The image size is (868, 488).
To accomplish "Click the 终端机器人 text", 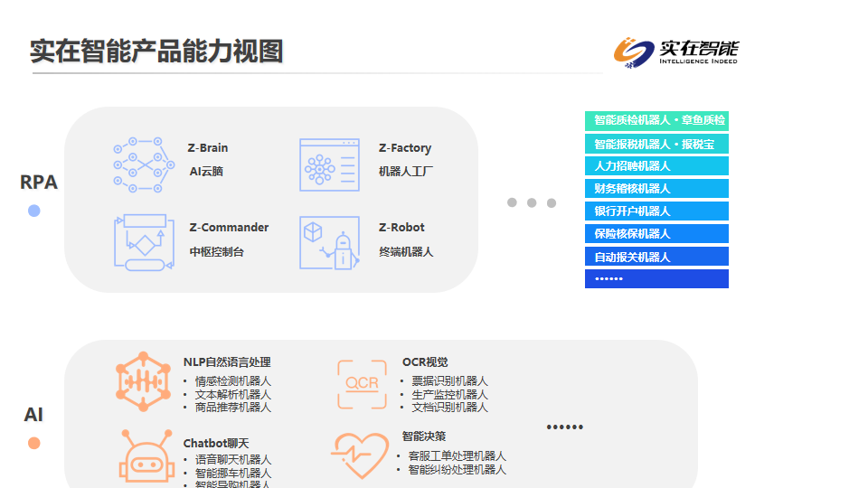I will click(x=406, y=252).
